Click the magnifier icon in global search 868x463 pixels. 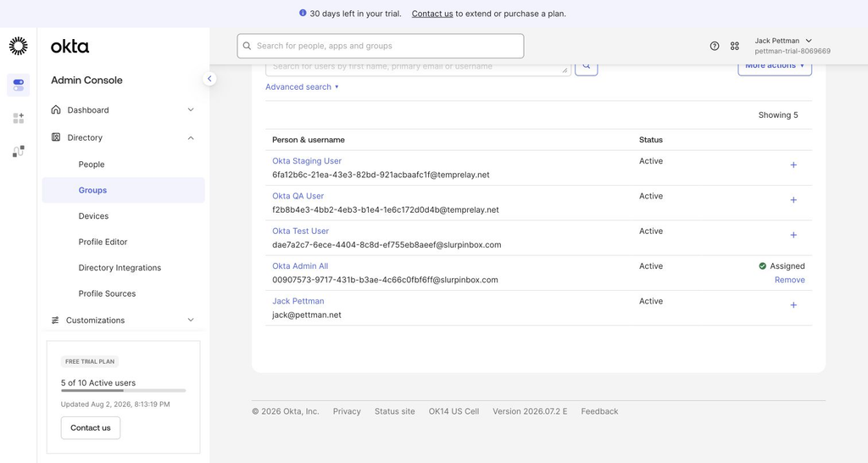point(247,46)
